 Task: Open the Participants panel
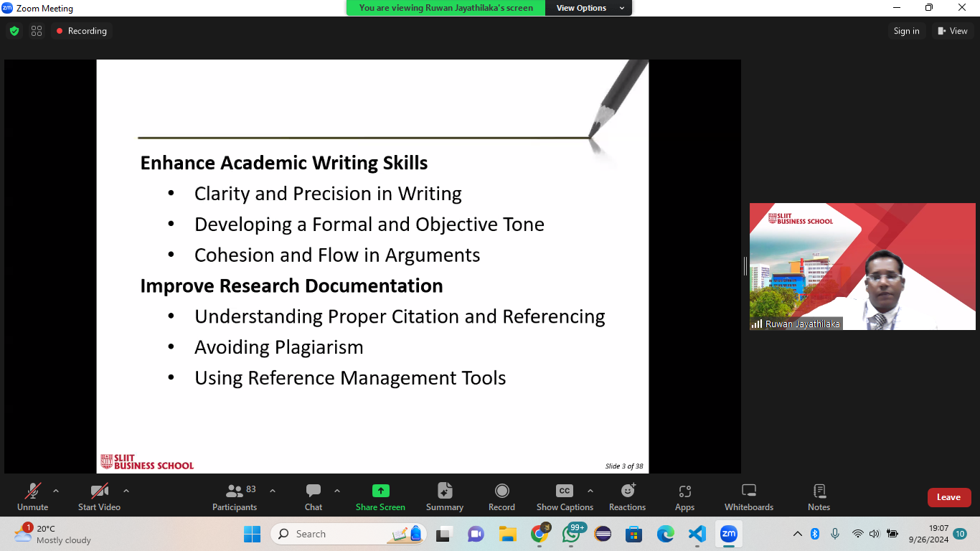click(x=235, y=496)
